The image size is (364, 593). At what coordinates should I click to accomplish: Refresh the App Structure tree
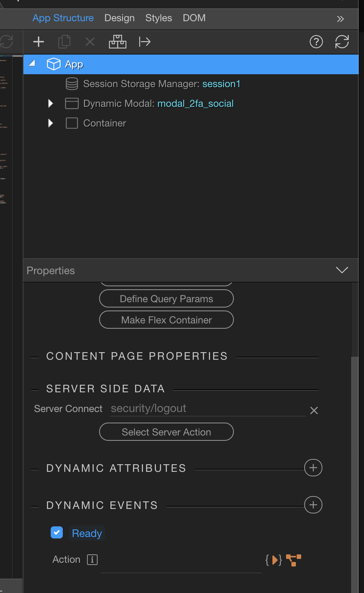342,42
